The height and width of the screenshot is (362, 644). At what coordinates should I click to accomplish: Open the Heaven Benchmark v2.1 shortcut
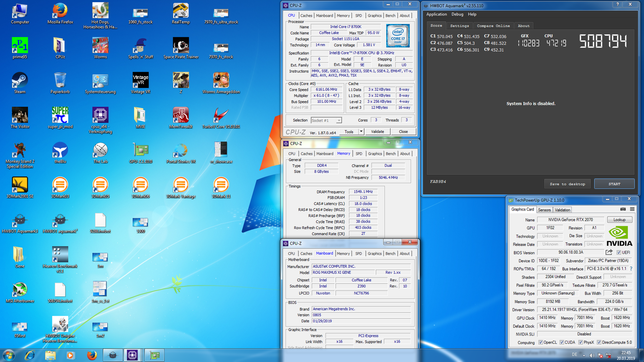click(60, 260)
